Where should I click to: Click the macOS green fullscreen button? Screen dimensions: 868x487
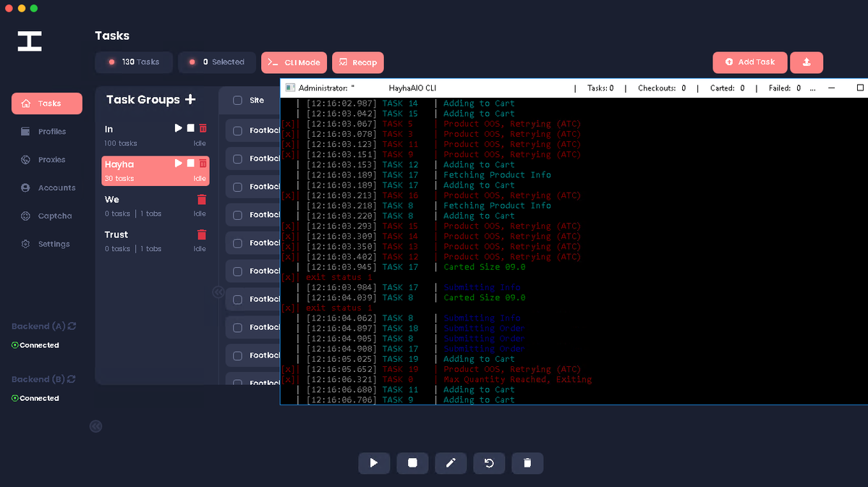34,8
